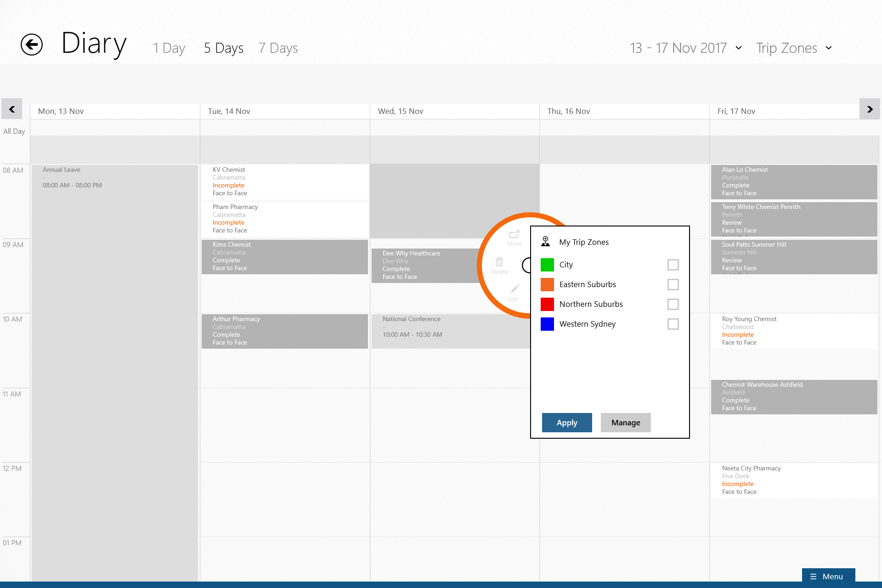
Task: Click the back arrow icon
Action: click(x=32, y=45)
